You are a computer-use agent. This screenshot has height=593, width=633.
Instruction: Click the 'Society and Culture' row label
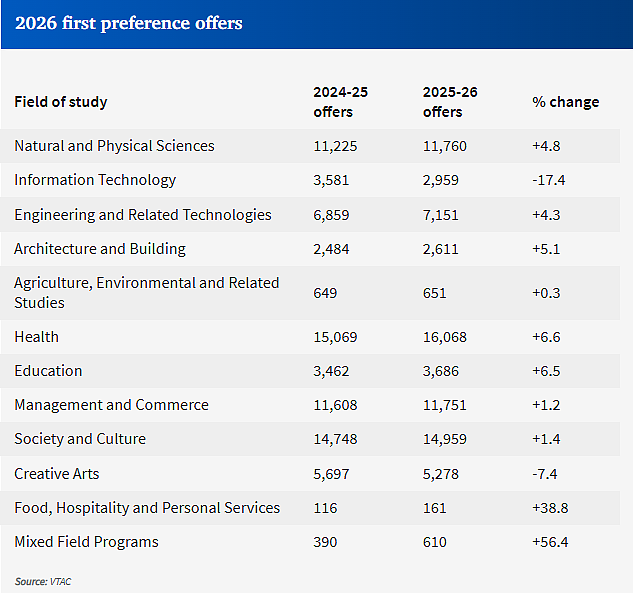80,439
